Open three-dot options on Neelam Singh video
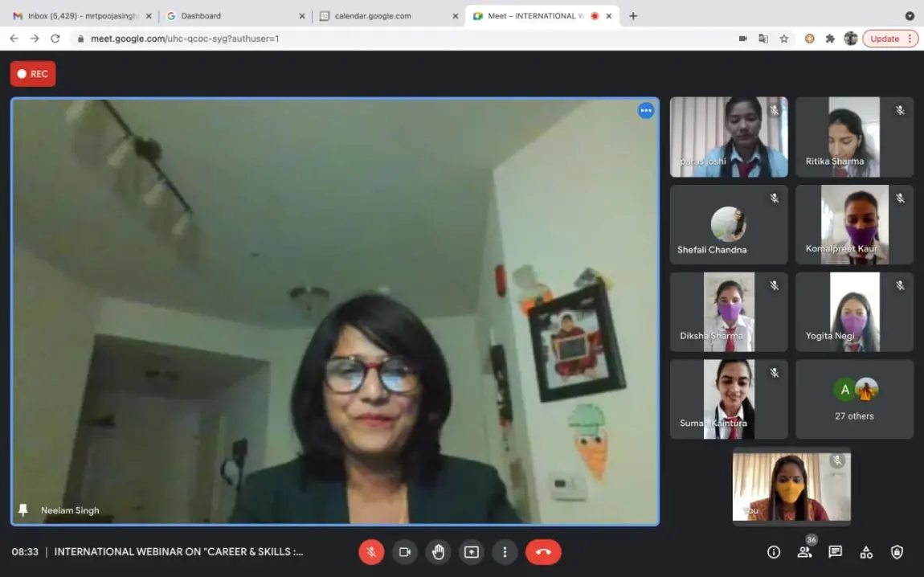This screenshot has height=577, width=924. pos(646,111)
